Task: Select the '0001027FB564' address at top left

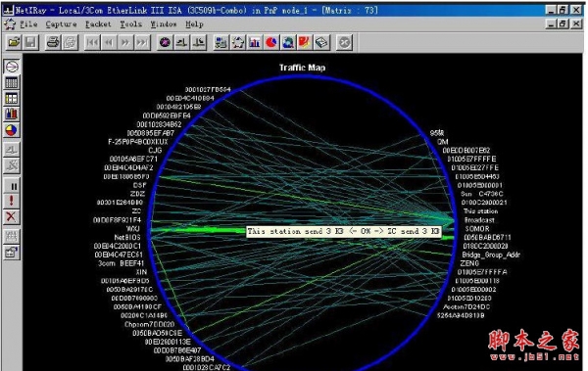Action: click(x=208, y=89)
